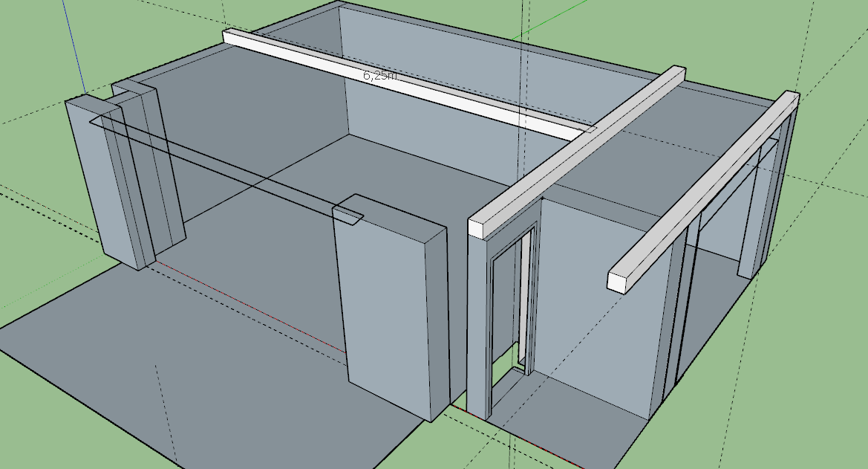Click the narrow side face of center panel
Viewport: 868px width, 469px height.
click(x=437, y=320)
